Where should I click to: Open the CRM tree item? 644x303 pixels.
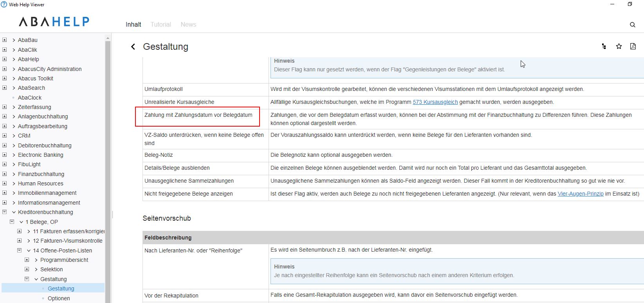pyautogui.click(x=24, y=136)
